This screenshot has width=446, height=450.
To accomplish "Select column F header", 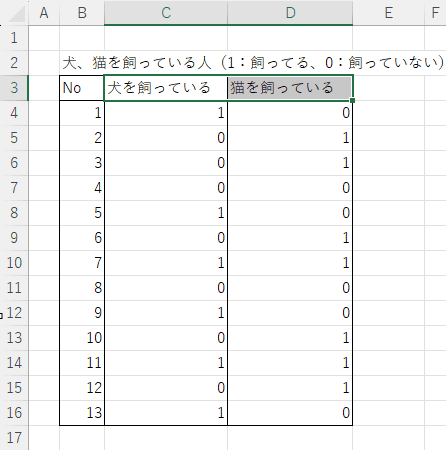I will pyautogui.click(x=435, y=13).
